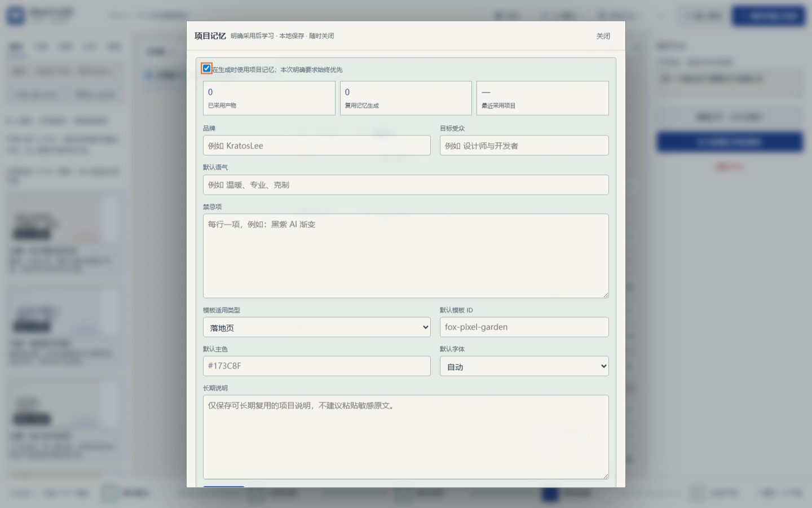Click the 模板适用类型 field label
Image resolution: width=812 pixels, height=508 pixels.
pos(222,310)
